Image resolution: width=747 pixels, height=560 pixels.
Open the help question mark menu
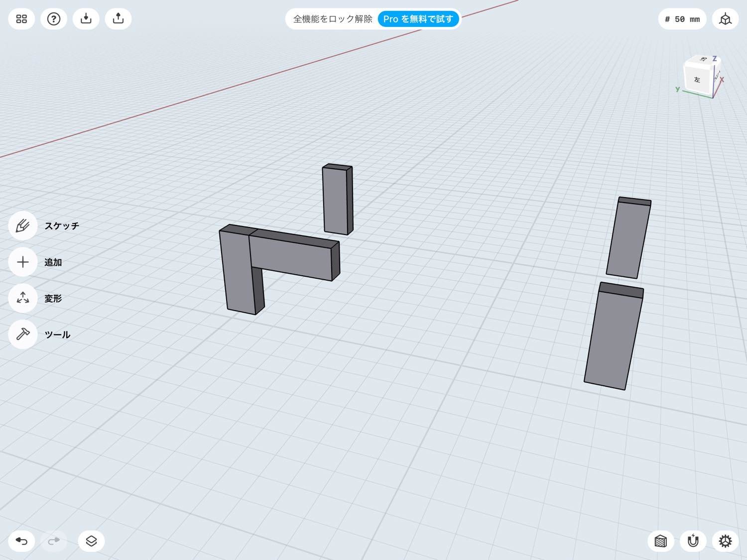54,19
